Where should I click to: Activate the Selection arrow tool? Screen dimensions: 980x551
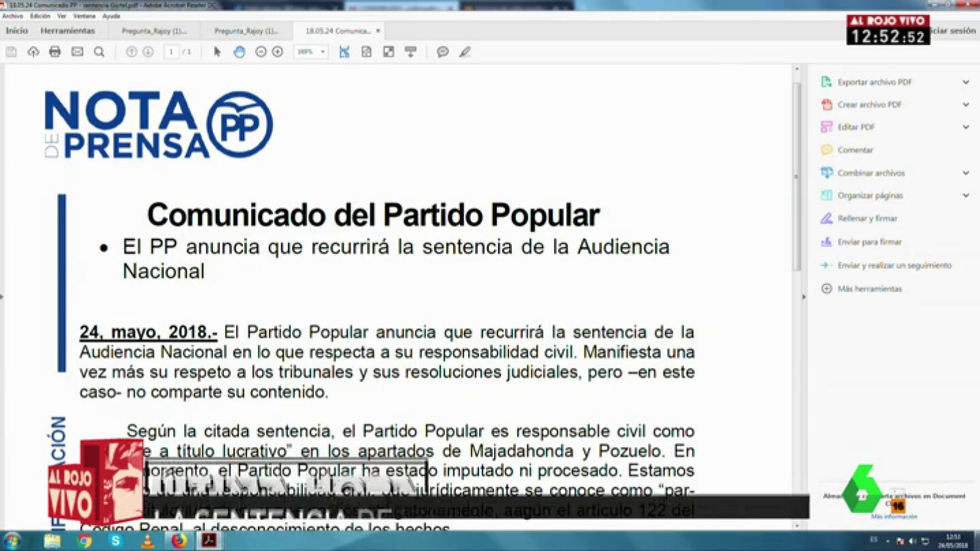click(218, 52)
